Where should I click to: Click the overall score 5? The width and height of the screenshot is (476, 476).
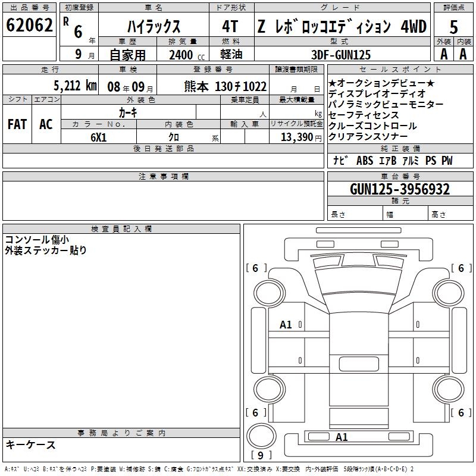click(x=453, y=27)
